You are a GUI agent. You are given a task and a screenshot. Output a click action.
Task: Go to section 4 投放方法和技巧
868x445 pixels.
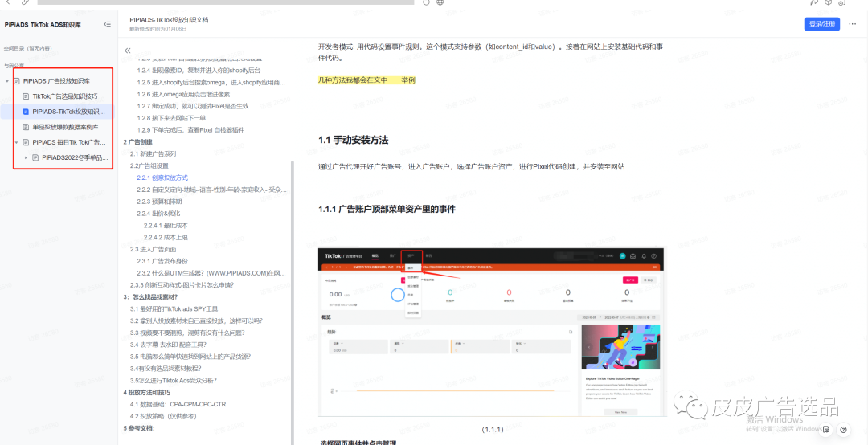(x=146, y=393)
